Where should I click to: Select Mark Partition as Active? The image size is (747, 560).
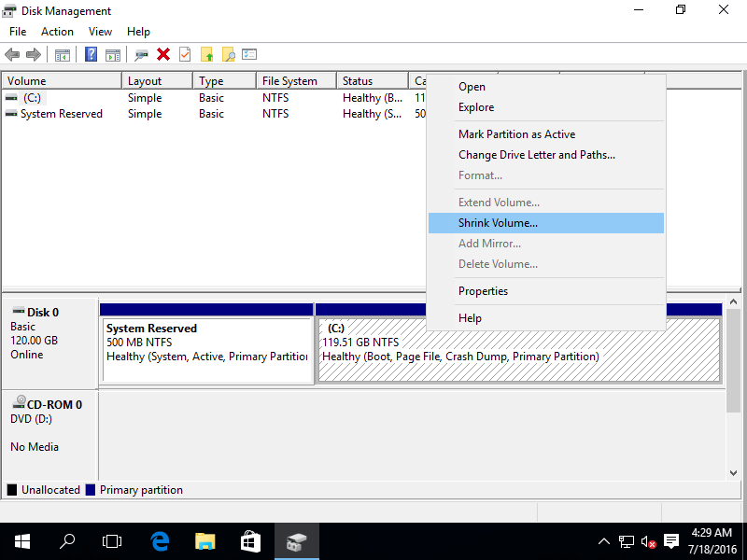[546, 134]
